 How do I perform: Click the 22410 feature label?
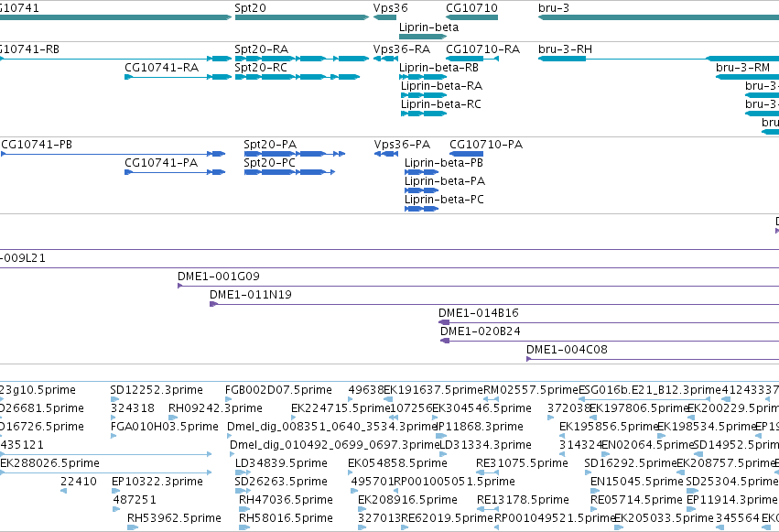point(79,482)
